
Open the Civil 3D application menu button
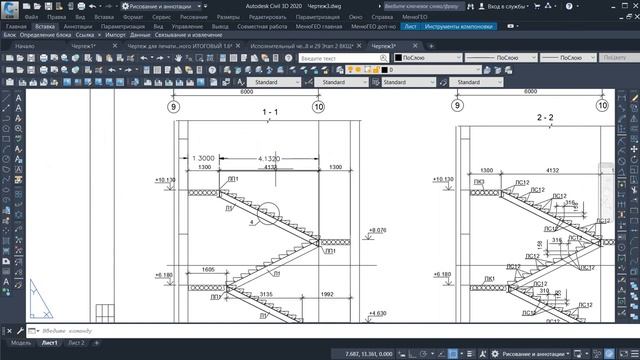coord(10,9)
